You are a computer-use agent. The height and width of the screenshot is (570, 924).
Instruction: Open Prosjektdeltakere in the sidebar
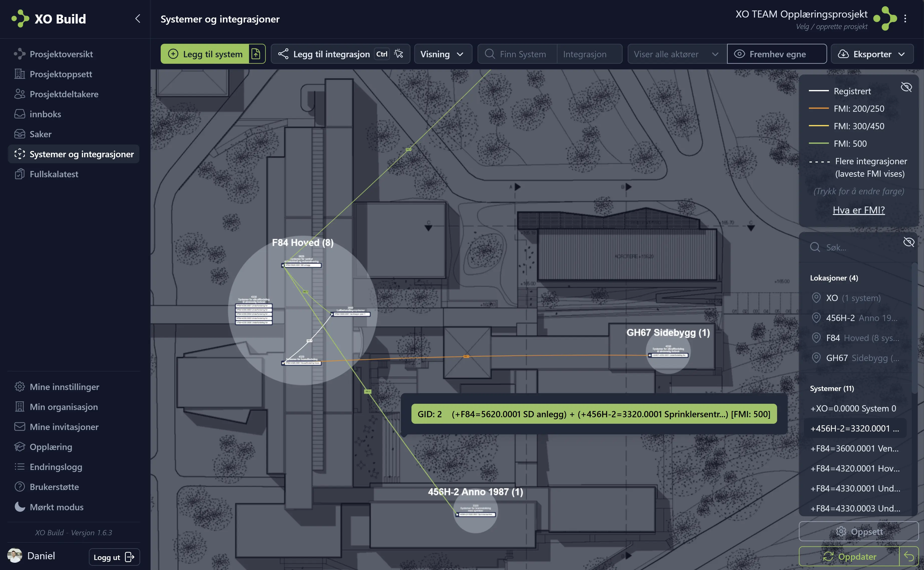64,94
